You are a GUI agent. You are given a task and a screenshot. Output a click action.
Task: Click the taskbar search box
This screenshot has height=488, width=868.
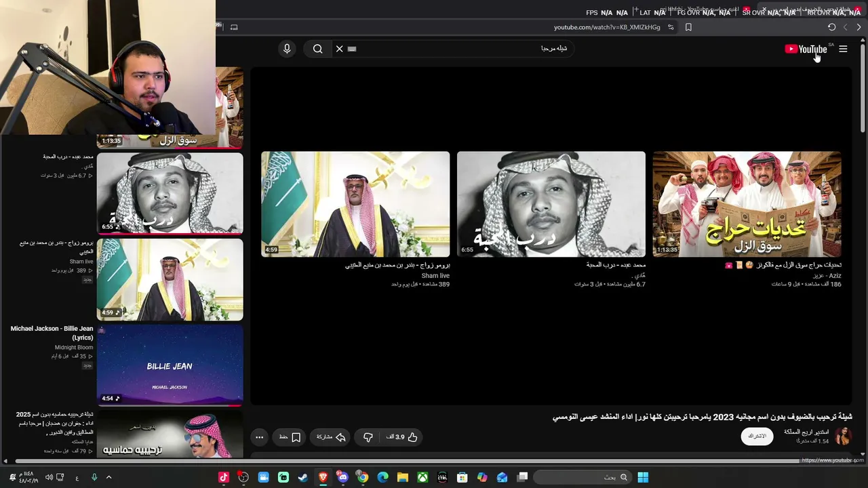coord(582,477)
